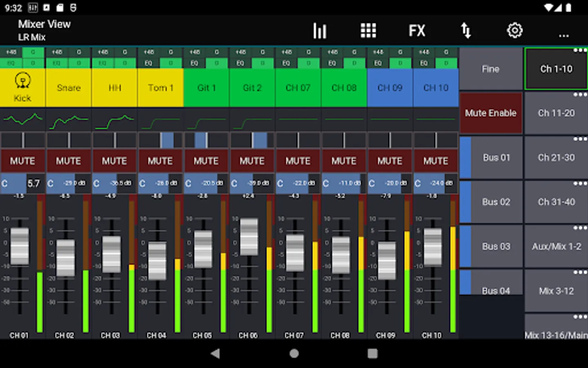Open the FX view
588x368 pixels.
pos(417,31)
